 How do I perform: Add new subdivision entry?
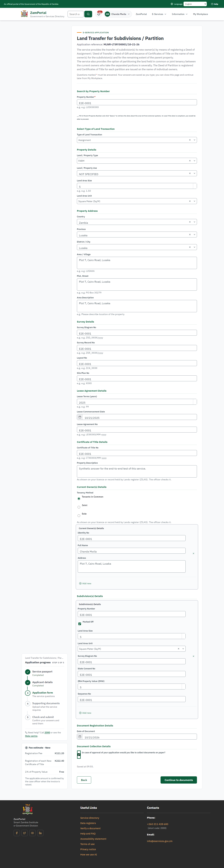(x=85, y=713)
